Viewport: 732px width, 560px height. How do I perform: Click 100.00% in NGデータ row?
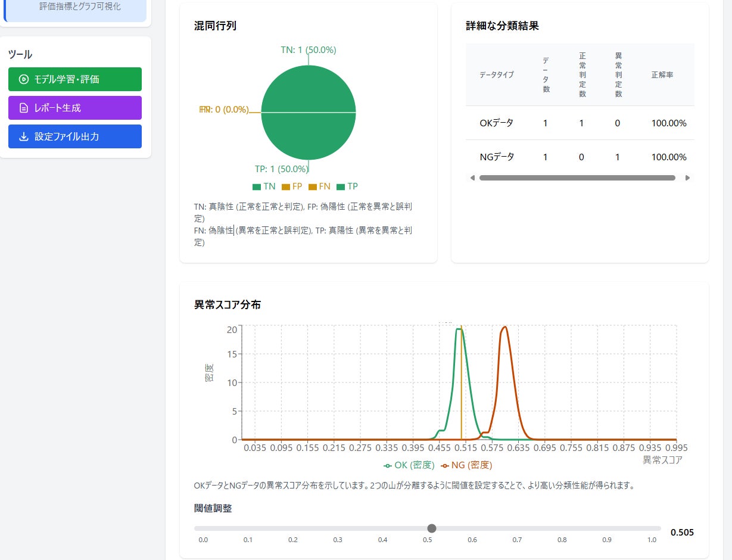point(669,157)
